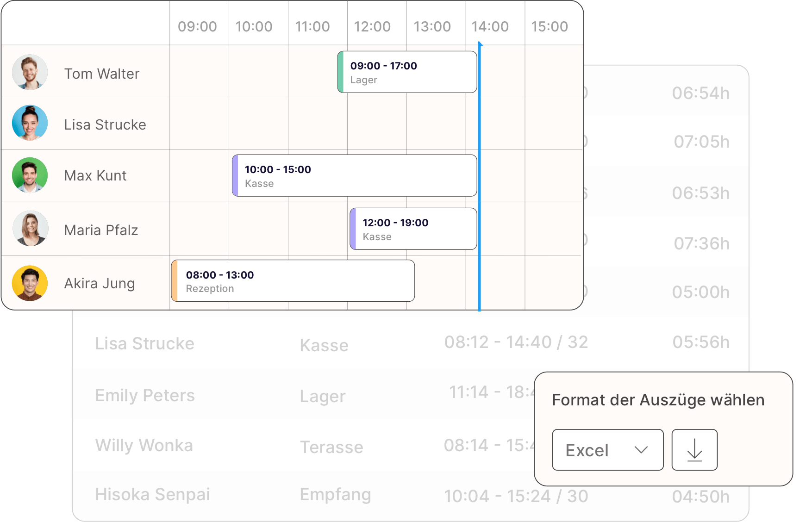This screenshot has width=812, height=522.
Task: Click Max Kunt's profile avatar
Action: 30,176
